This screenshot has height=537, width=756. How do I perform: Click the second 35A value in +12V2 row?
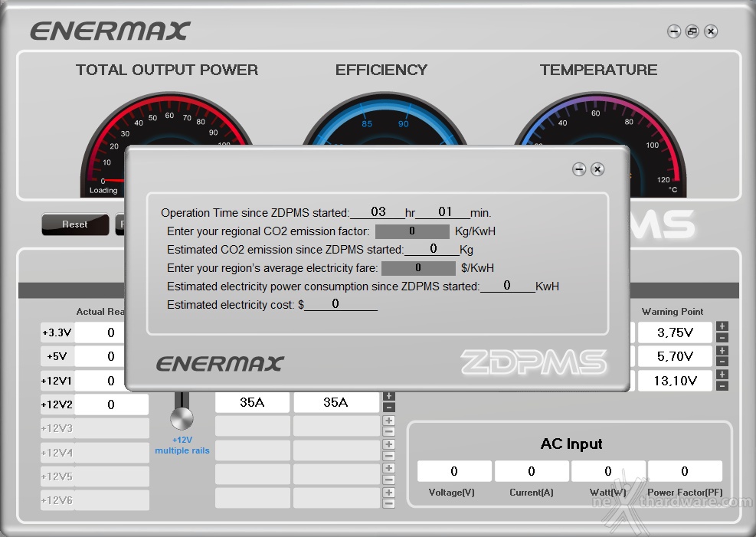coord(336,402)
